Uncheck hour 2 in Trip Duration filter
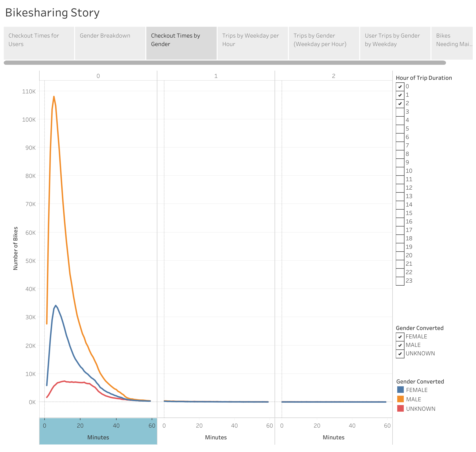The width and height of the screenshot is (476, 452). point(400,103)
